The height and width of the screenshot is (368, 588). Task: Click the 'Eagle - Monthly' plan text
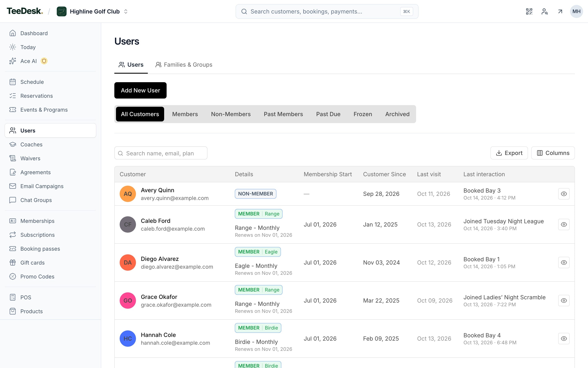(x=256, y=266)
